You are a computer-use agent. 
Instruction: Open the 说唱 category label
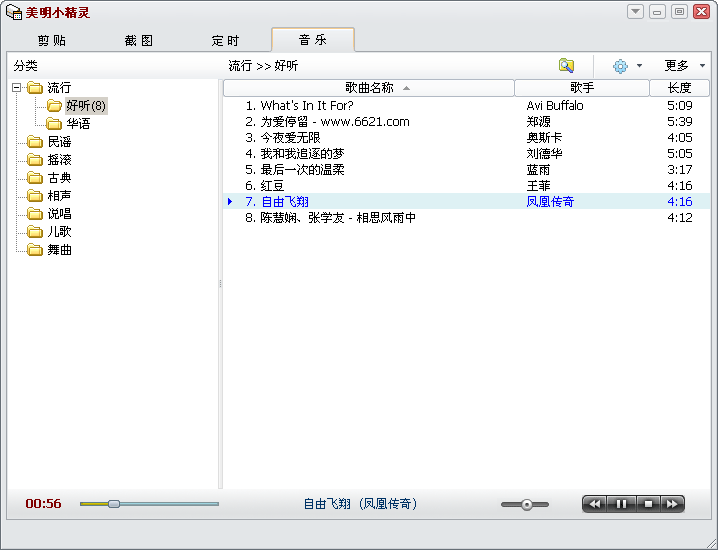coord(59,214)
